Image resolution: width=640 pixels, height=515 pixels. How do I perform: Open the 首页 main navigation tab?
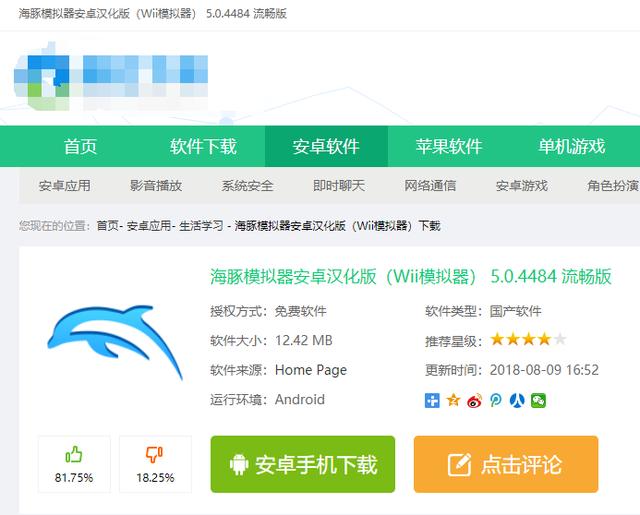tap(80, 146)
